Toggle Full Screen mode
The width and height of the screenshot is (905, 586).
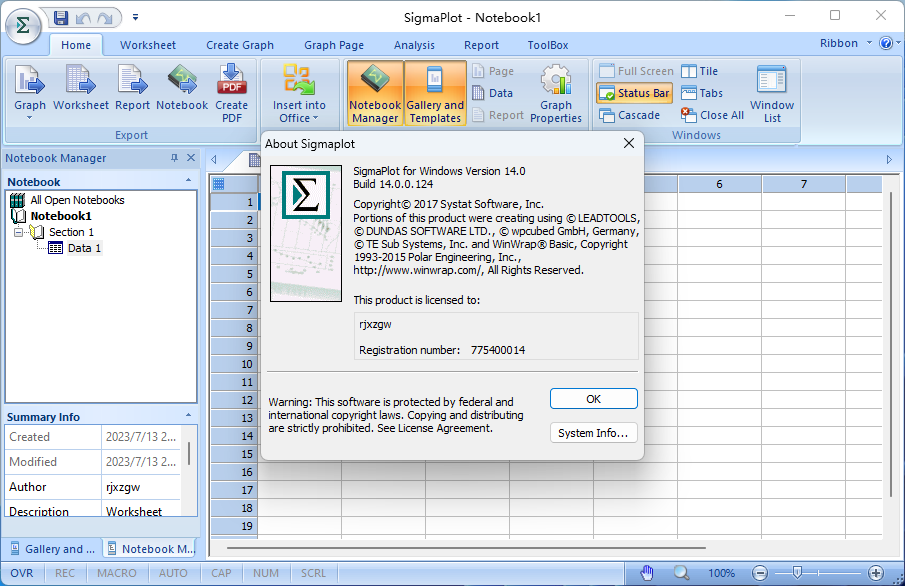[636, 71]
